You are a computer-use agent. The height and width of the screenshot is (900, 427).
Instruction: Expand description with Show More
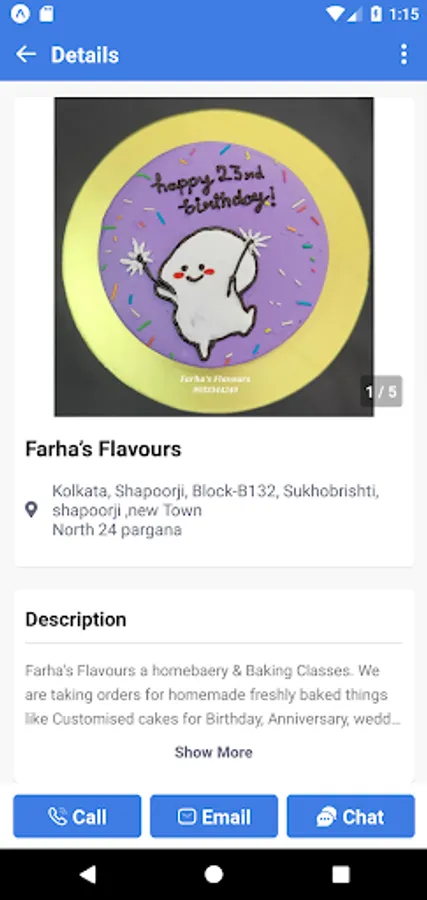(x=214, y=752)
